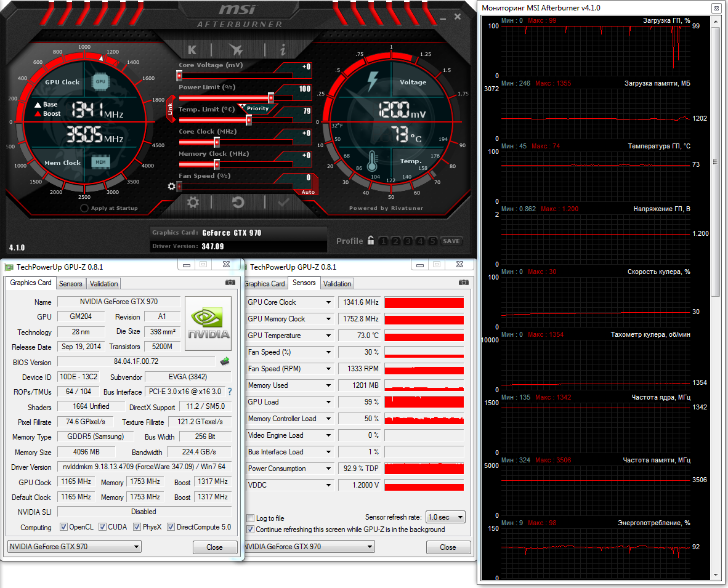Adjust the Core Voltage slider handle
This screenshot has height=588, width=728.
point(179,75)
